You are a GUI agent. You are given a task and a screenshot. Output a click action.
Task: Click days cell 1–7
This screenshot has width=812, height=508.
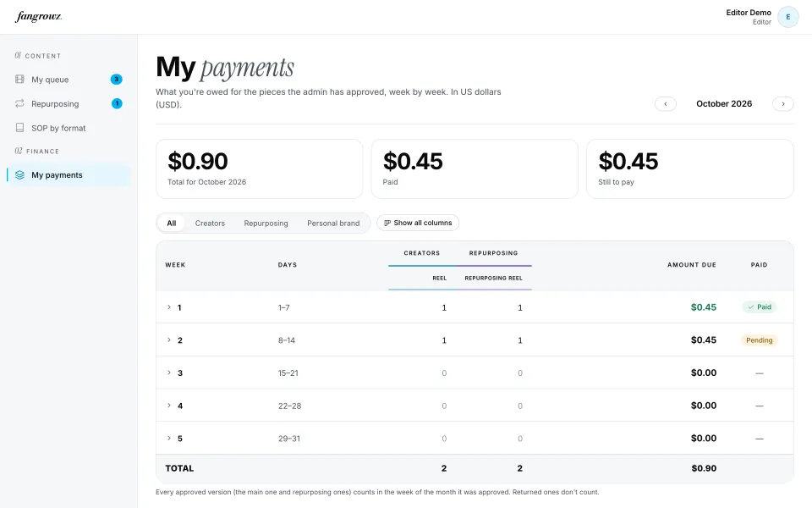pyautogui.click(x=284, y=308)
